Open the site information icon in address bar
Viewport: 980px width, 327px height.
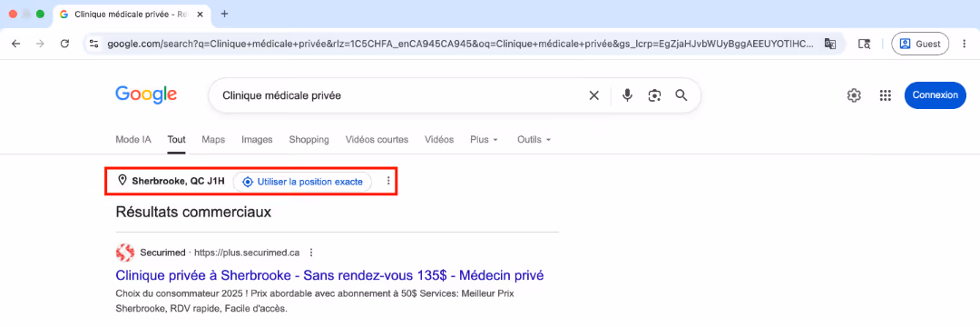[x=93, y=44]
